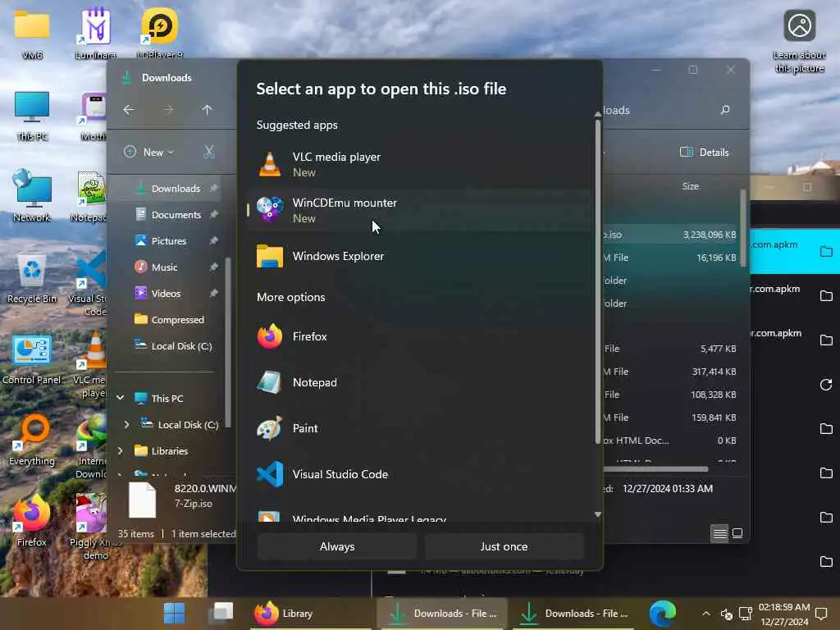Open Network desktop icon
The width and height of the screenshot is (840, 630).
tap(32, 196)
